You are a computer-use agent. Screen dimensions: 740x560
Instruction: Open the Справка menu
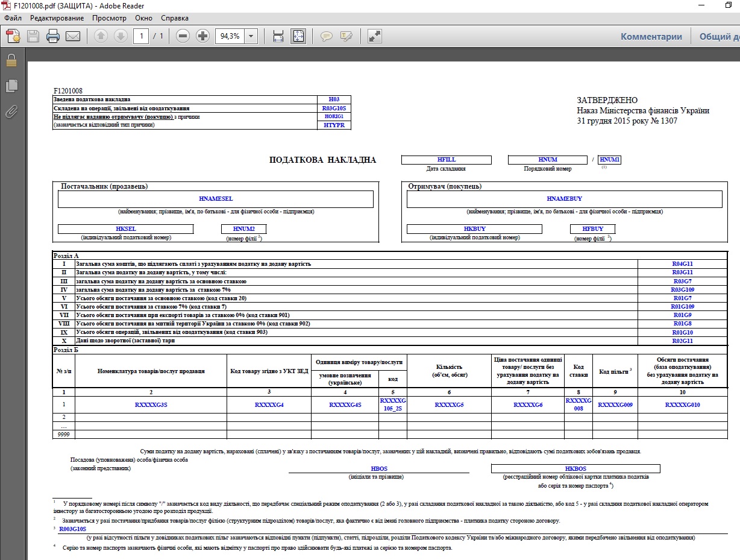175,18
